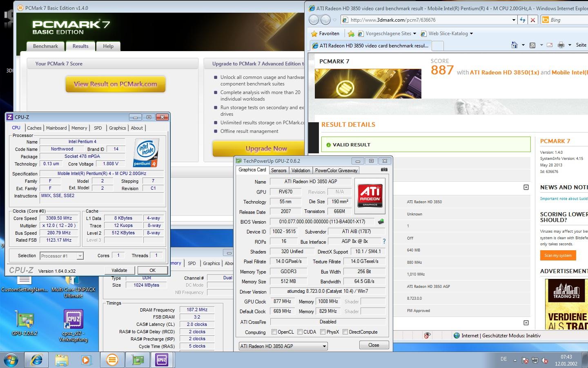Open PowerColor Giveaway tab in GPU-Z
Image resolution: width=588 pixels, height=368 pixels.
336,171
